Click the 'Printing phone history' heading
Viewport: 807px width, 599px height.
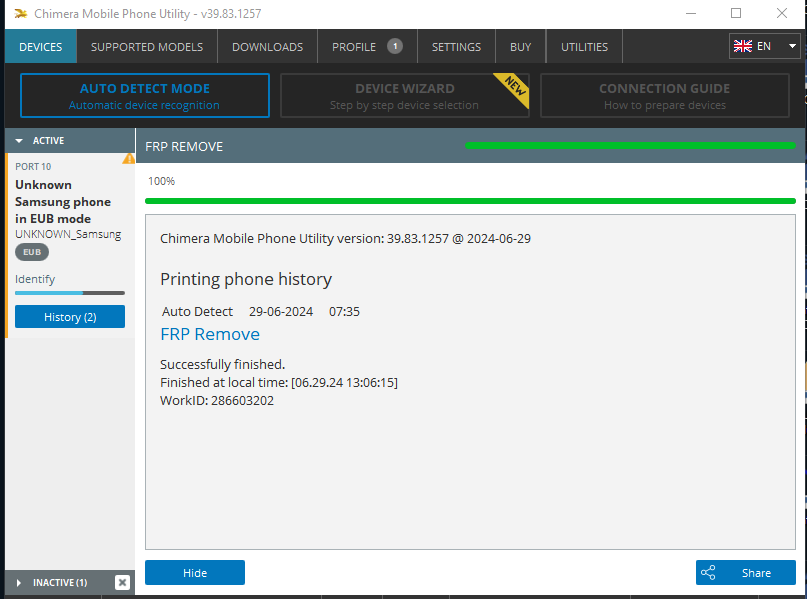point(246,279)
